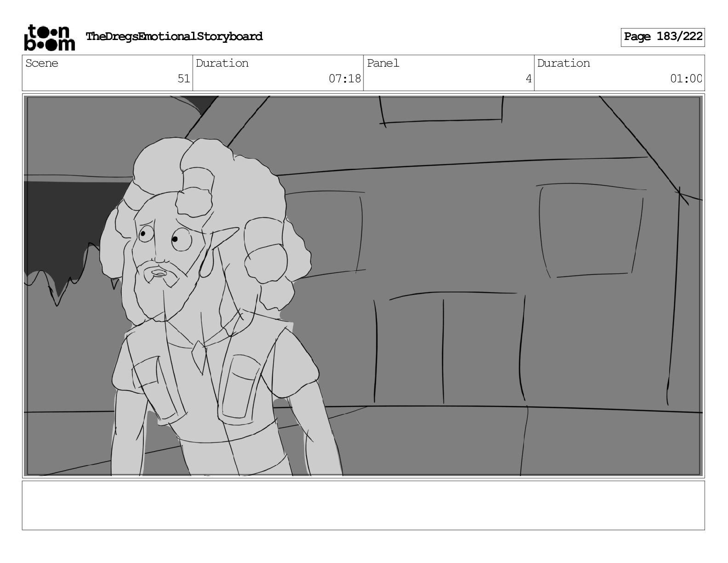Screen dimensions: 728x563
Task: Click the Toon Boom logo
Action: (x=49, y=37)
